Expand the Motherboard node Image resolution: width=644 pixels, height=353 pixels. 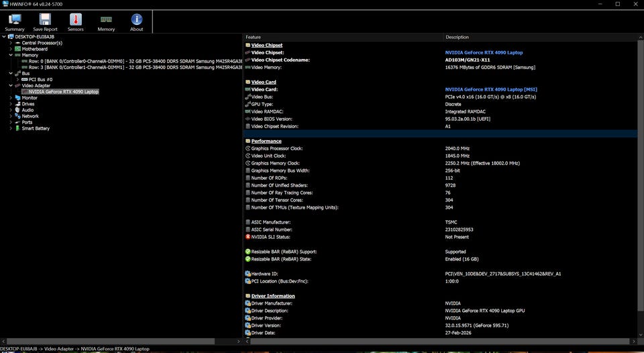coord(11,49)
